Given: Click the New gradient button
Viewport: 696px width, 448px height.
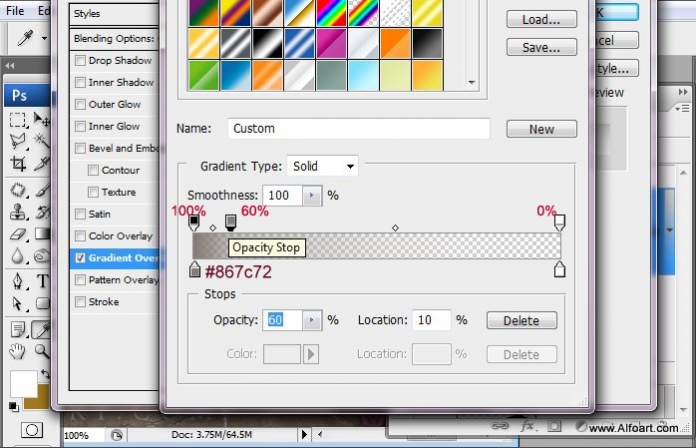Looking at the screenshot, I should (x=542, y=129).
